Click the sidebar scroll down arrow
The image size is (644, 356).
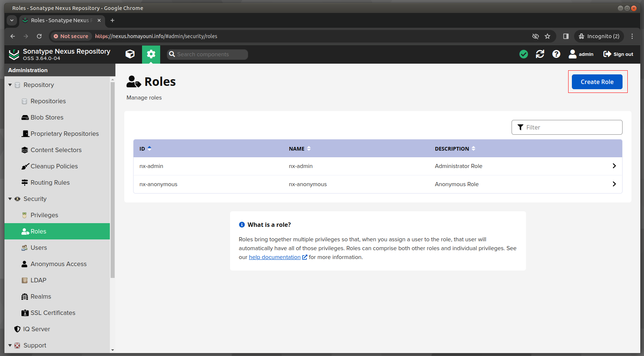(112, 350)
